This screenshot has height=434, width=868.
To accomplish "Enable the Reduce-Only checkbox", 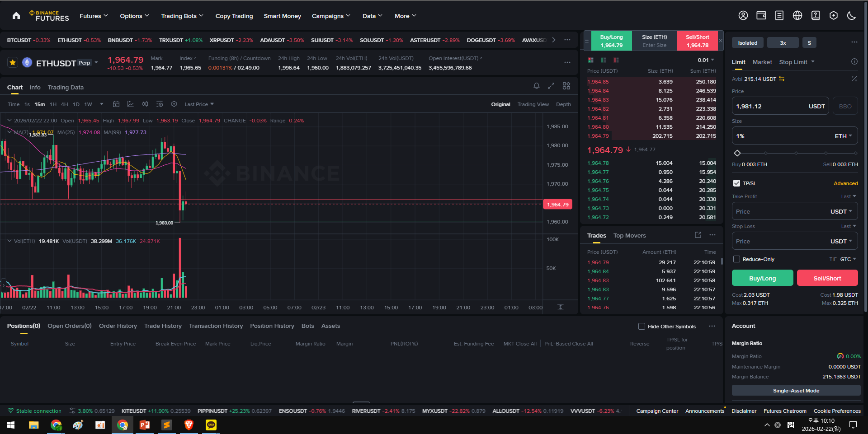I will click(736, 259).
